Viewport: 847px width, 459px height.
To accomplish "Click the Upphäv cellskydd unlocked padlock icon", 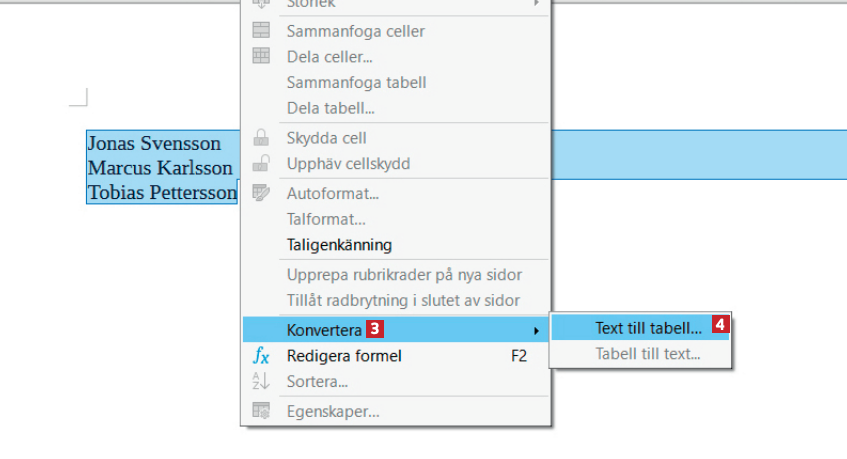I will 261,164.
